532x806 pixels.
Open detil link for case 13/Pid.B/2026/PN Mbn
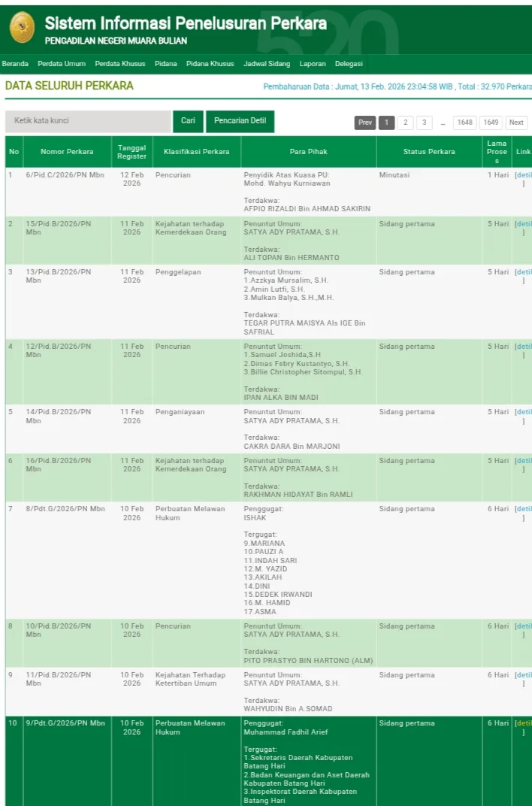point(523,272)
